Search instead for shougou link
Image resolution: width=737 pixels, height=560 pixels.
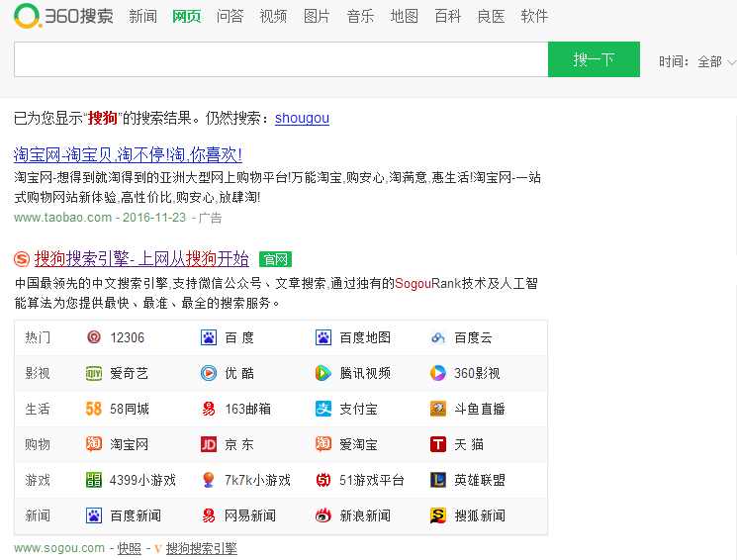pyautogui.click(x=302, y=118)
